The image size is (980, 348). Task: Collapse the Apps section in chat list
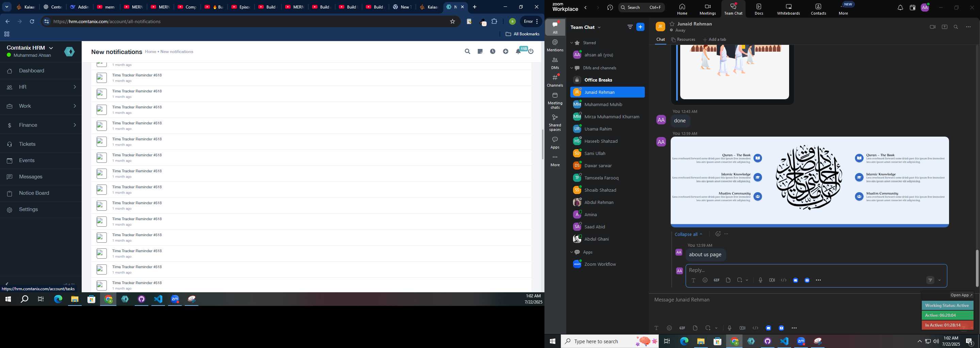pos(571,252)
